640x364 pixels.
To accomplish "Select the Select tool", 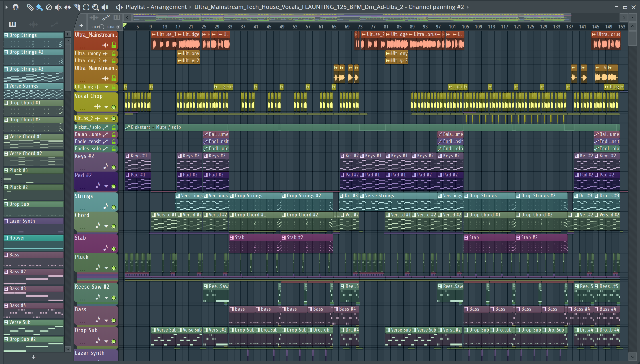I will (86, 7).
